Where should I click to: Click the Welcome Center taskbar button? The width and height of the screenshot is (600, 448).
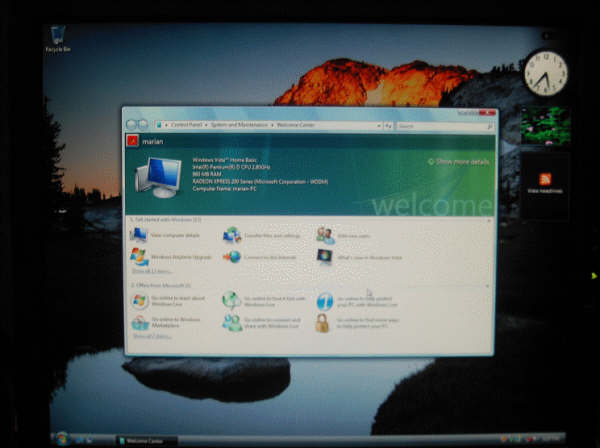(147, 441)
